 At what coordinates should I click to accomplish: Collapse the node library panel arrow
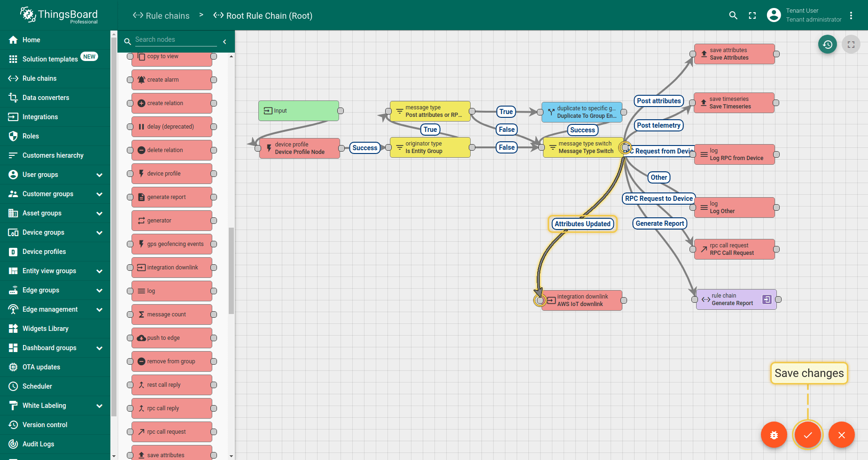click(225, 42)
